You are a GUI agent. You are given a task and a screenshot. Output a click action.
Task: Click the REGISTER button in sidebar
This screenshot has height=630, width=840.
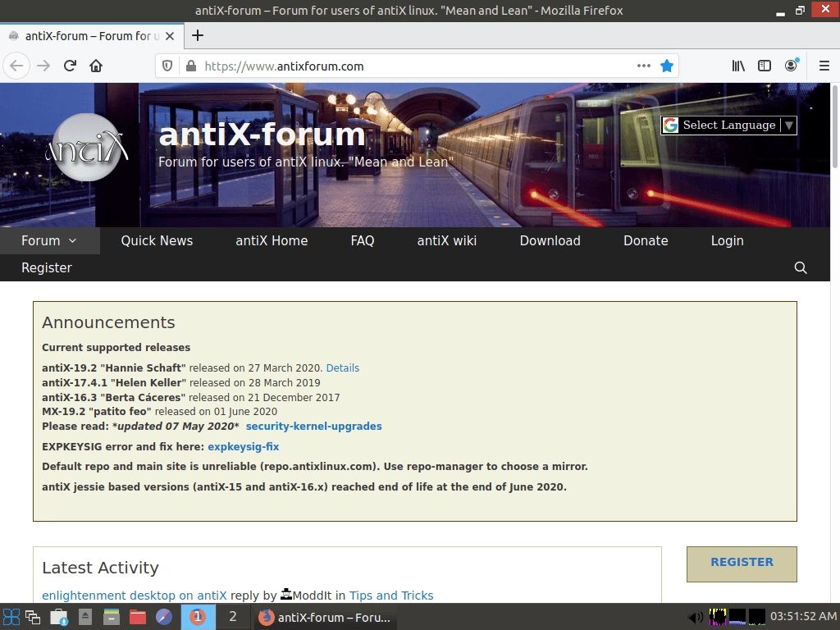coord(742,564)
